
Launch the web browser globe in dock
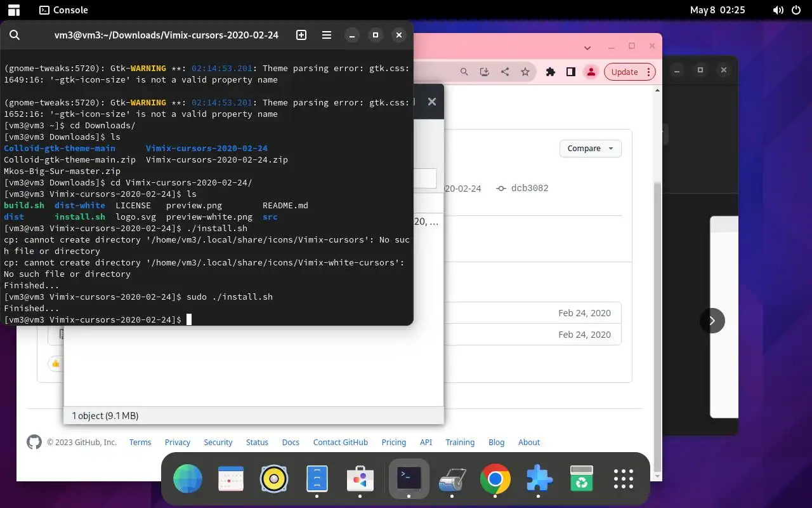coord(188,479)
